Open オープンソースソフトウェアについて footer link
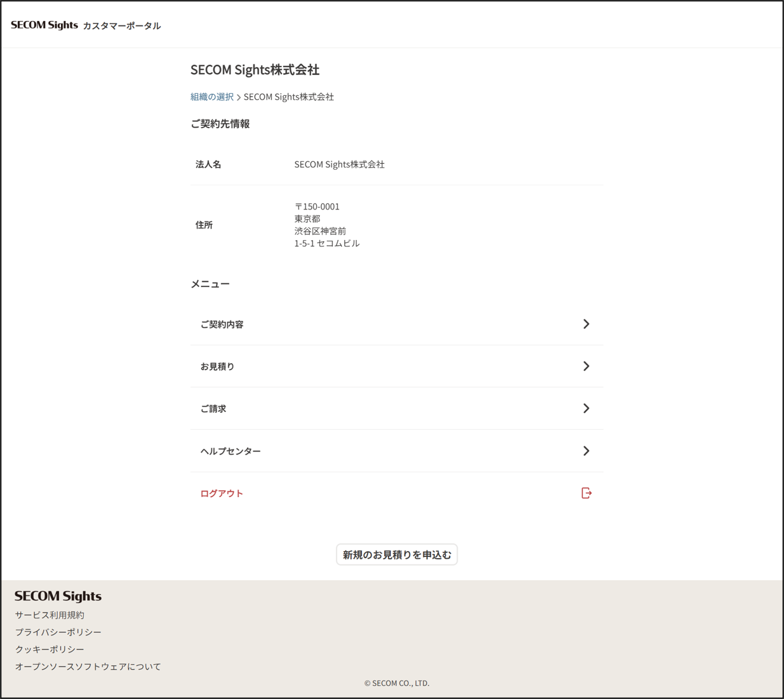This screenshot has width=784, height=699. point(88,667)
